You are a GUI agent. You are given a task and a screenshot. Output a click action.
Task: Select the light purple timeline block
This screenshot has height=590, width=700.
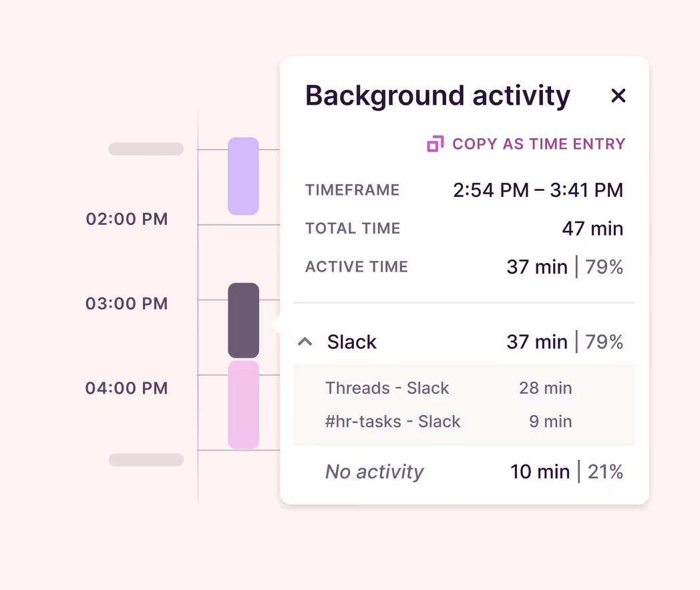[x=243, y=176]
